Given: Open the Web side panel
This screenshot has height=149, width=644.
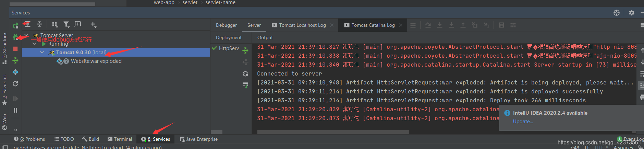Looking at the screenshot, I should pos(4,122).
